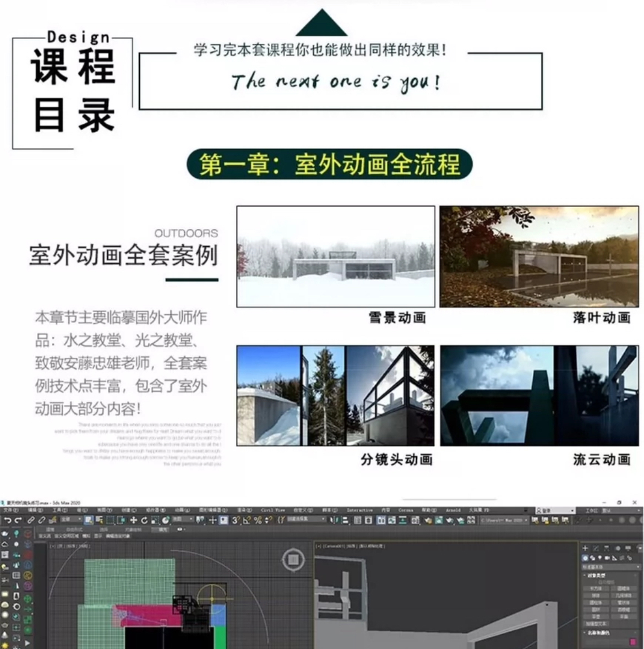Activate the Select and Scale tool
Image resolution: width=644 pixels, height=649 pixels.
click(155, 520)
